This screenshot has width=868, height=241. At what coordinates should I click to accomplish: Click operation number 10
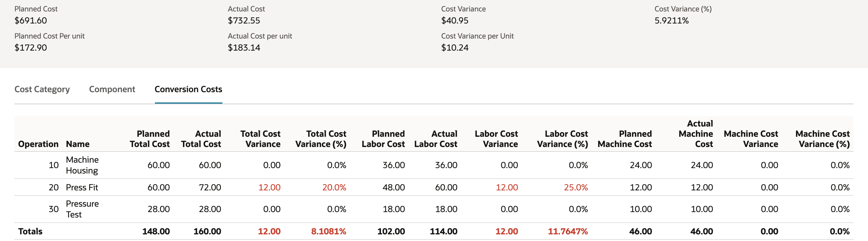(x=54, y=165)
